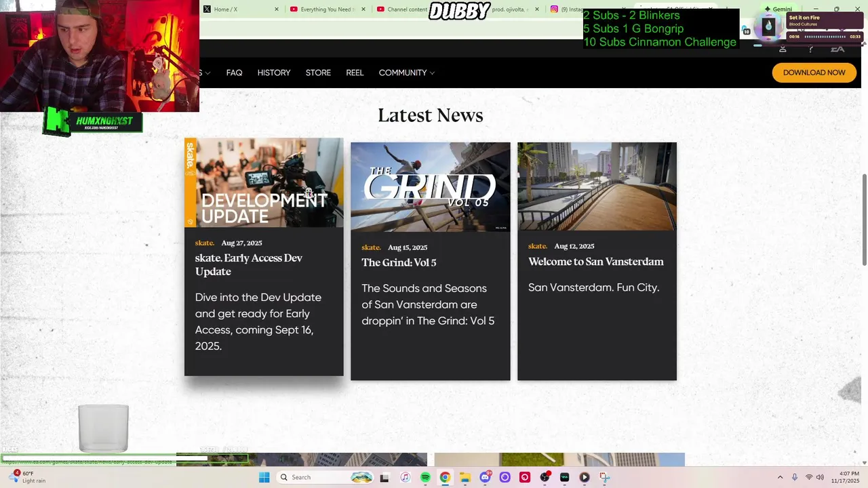Click the 'Sounds and Seasons' description text
Image resolution: width=868 pixels, height=488 pixels.
(428, 304)
